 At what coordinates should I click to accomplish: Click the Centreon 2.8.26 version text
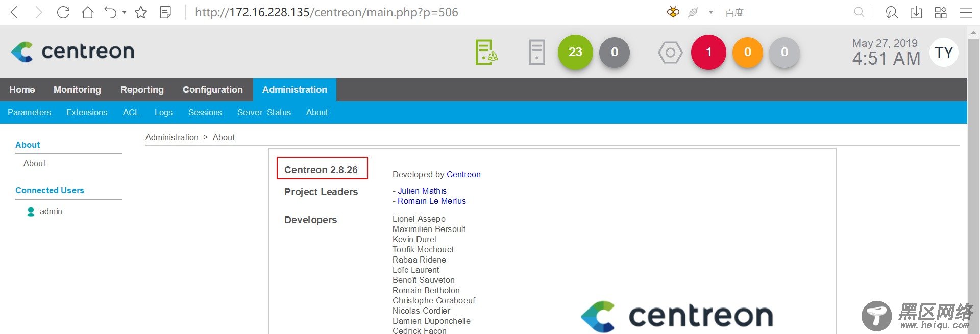(x=321, y=170)
